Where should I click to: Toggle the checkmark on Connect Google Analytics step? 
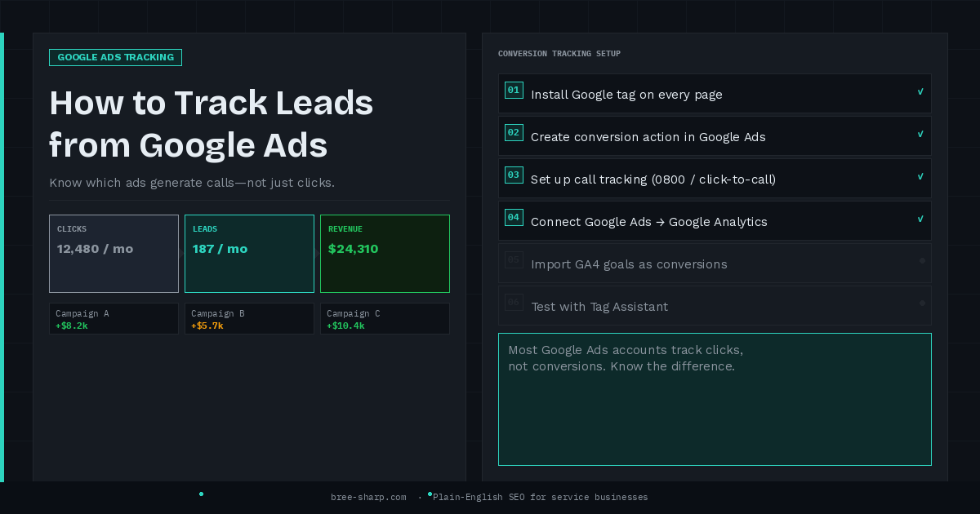[x=920, y=217]
